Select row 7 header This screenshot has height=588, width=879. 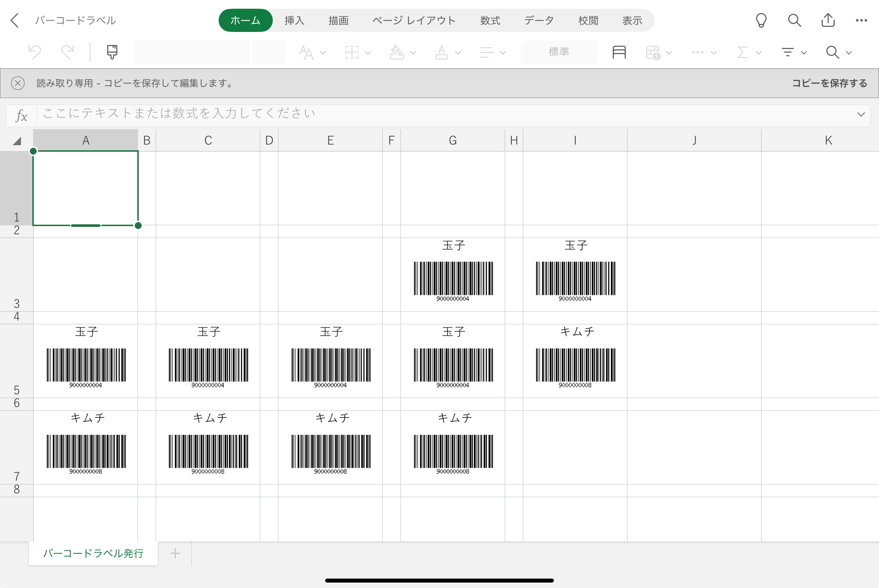[x=16, y=448]
